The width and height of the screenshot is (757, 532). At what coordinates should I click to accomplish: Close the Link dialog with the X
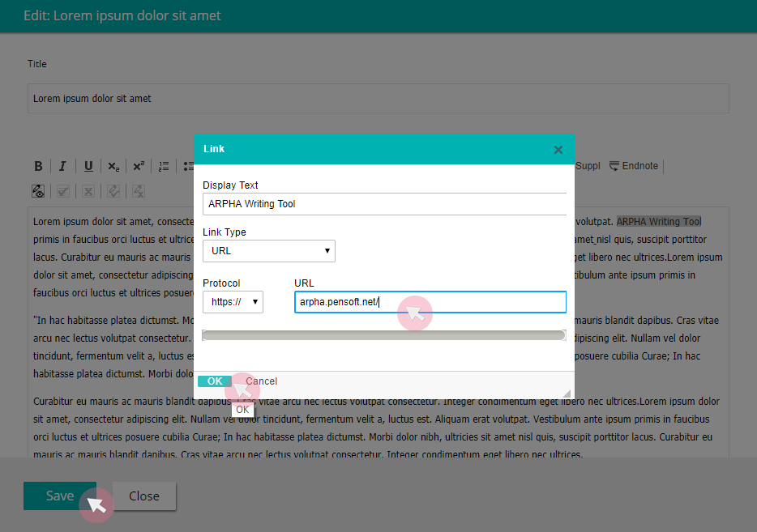[x=558, y=150]
